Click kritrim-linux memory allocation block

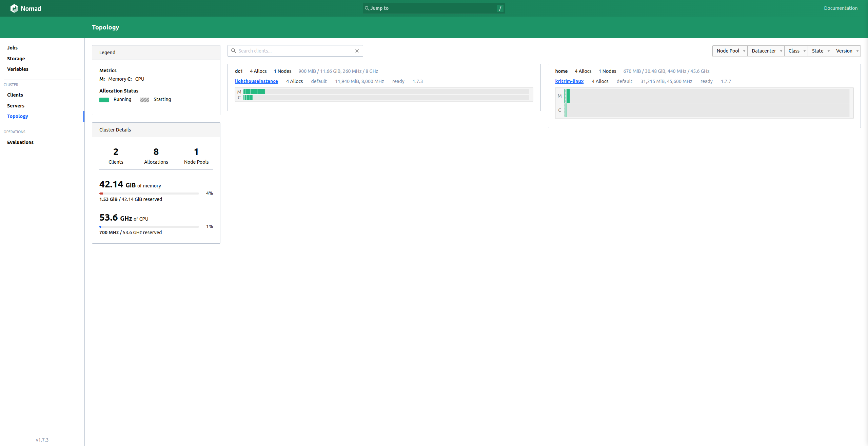click(x=568, y=96)
